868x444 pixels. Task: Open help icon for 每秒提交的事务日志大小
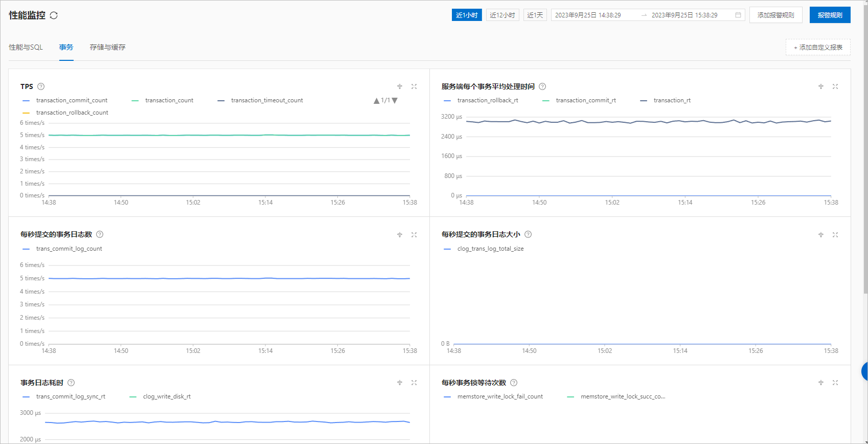pos(528,234)
